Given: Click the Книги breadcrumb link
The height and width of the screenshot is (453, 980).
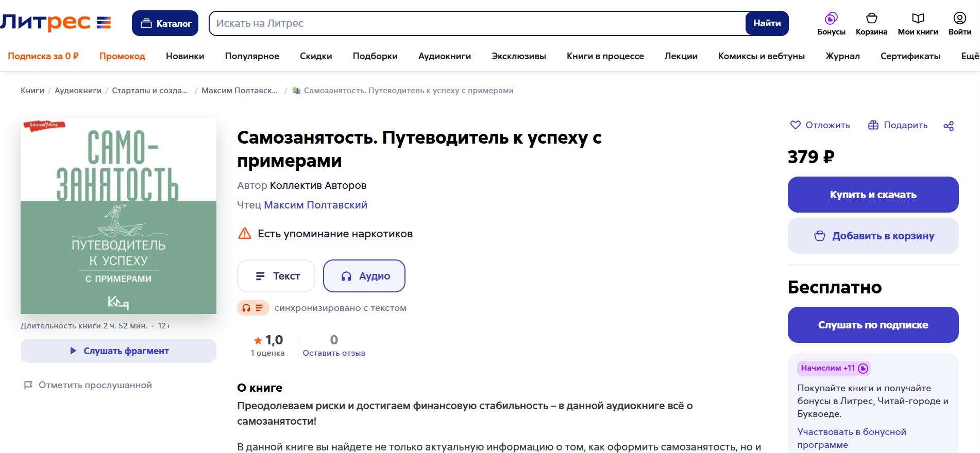Looking at the screenshot, I should click(32, 91).
